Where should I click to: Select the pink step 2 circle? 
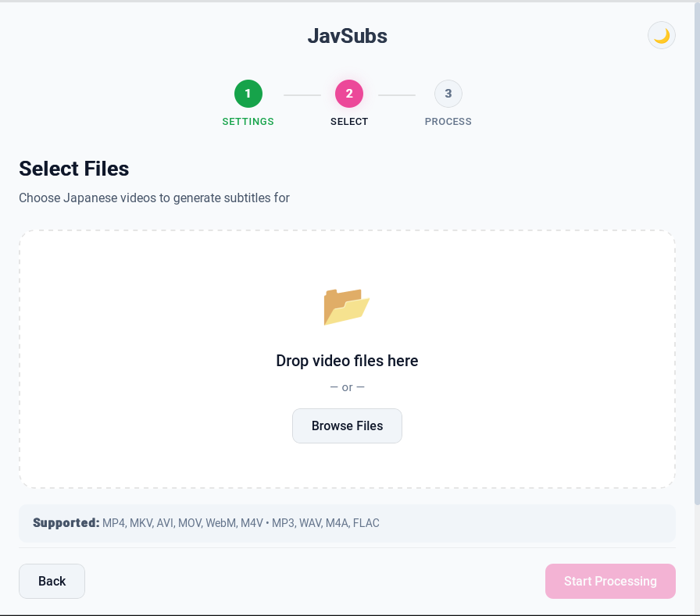pyautogui.click(x=348, y=93)
